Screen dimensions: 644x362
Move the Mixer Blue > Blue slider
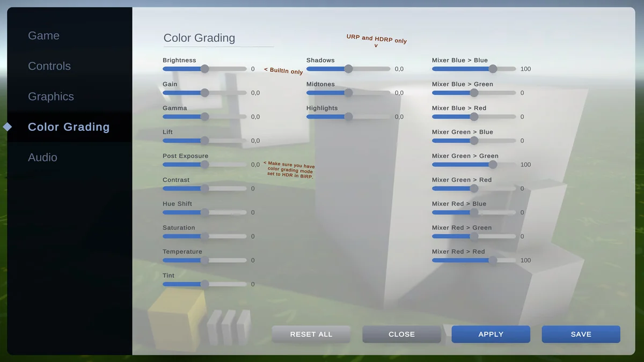pyautogui.click(x=492, y=69)
